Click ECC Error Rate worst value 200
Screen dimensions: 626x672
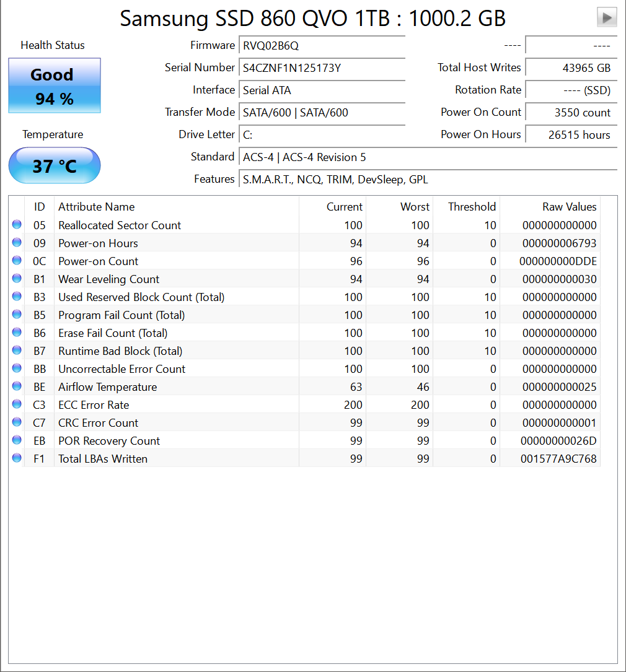pyautogui.click(x=420, y=405)
